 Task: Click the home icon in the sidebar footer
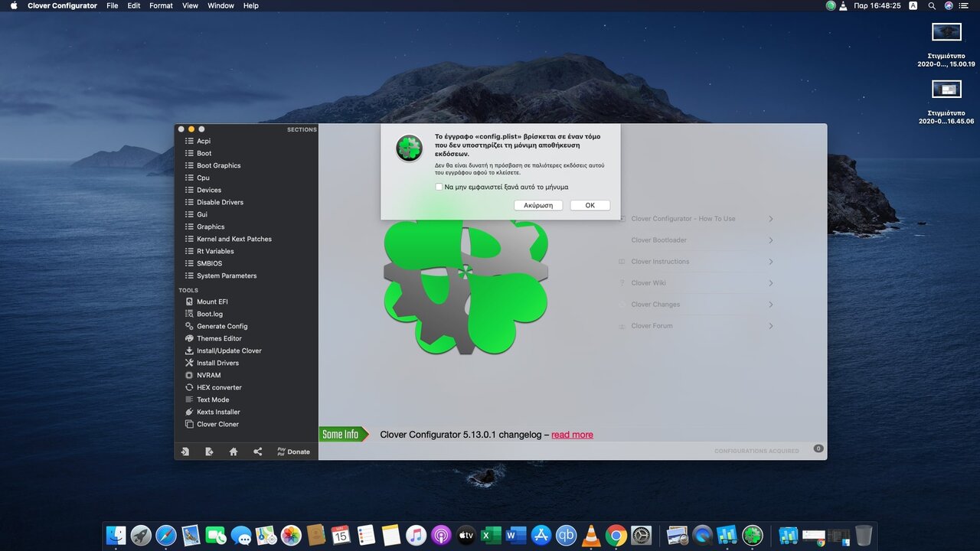click(x=234, y=452)
